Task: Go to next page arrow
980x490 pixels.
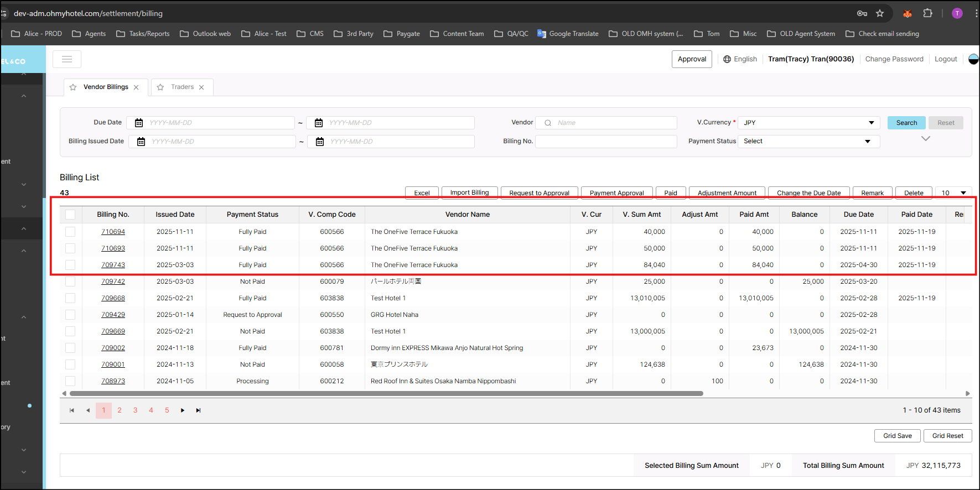Action: pyautogui.click(x=183, y=410)
